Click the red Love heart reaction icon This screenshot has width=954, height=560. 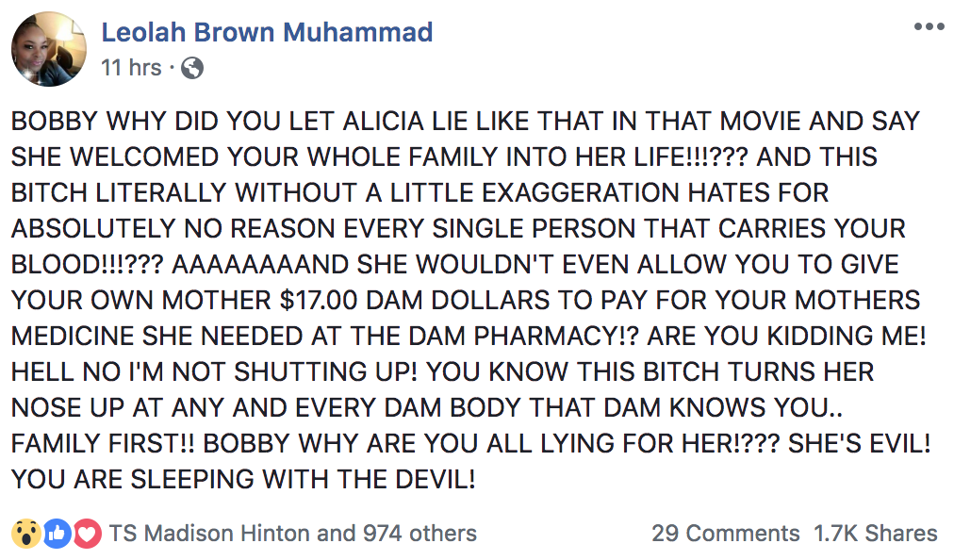(87, 534)
